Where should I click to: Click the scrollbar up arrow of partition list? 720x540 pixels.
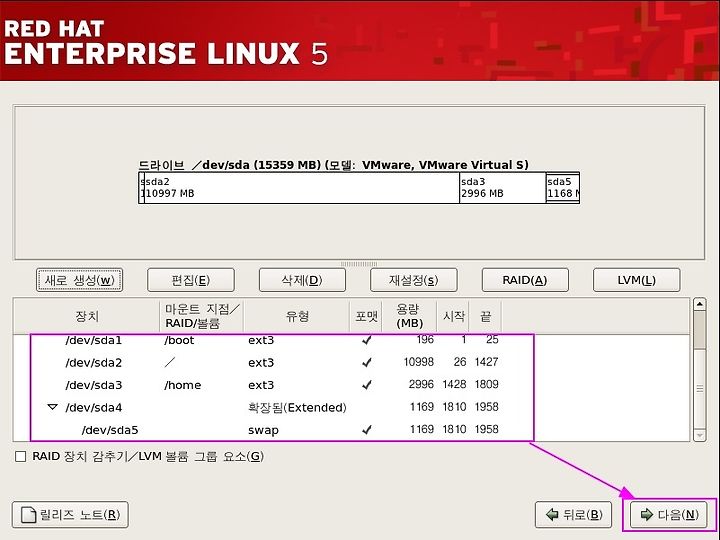pyautogui.click(x=699, y=304)
